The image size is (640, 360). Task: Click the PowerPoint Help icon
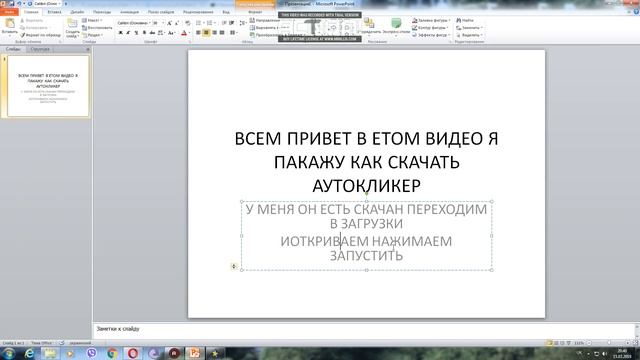click(x=637, y=12)
